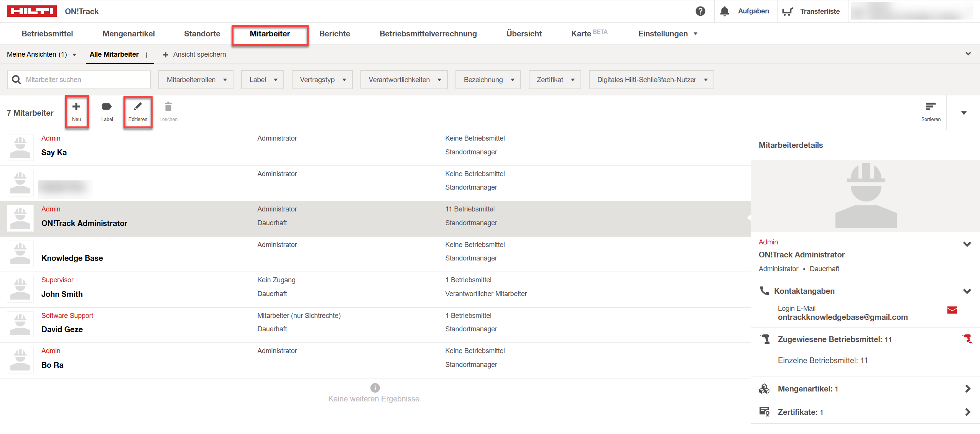Collapse the filter bar chevron

(x=968, y=54)
